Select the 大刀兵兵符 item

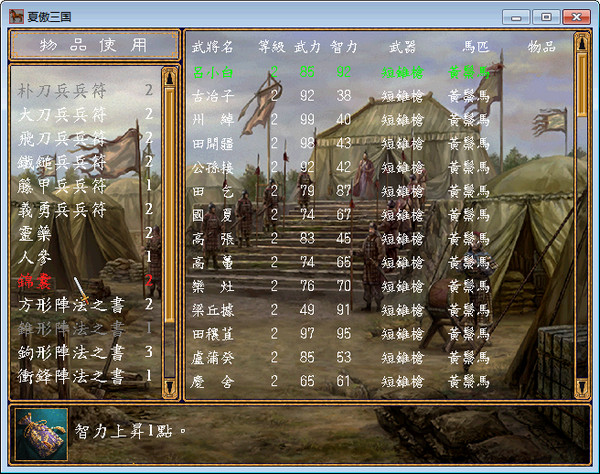pyautogui.click(x=85, y=114)
